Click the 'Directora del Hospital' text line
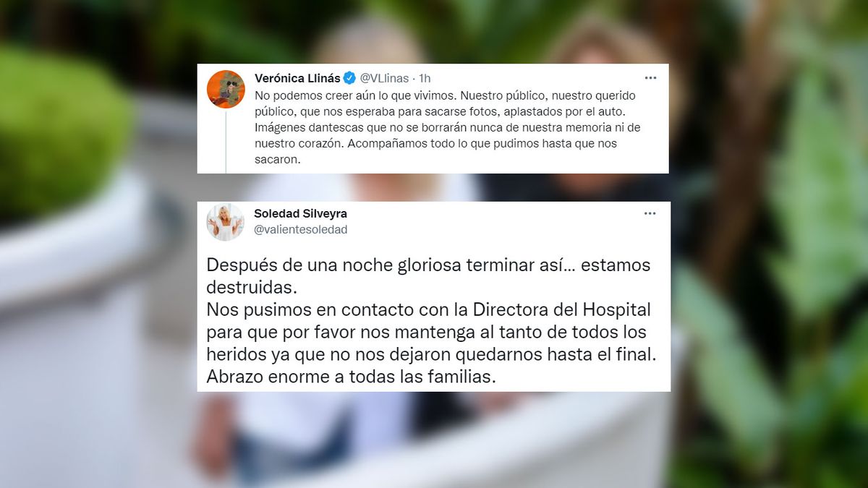This screenshot has width=868, height=488. 428,310
